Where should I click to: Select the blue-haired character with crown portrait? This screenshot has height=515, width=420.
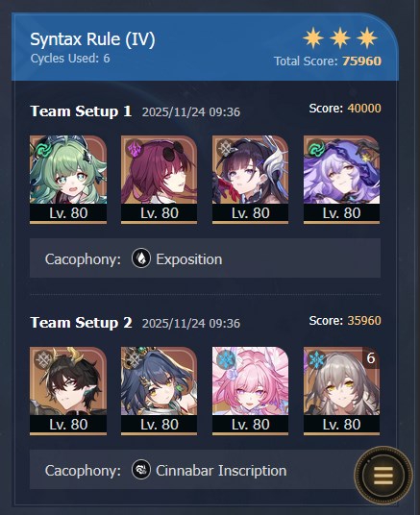159,391
